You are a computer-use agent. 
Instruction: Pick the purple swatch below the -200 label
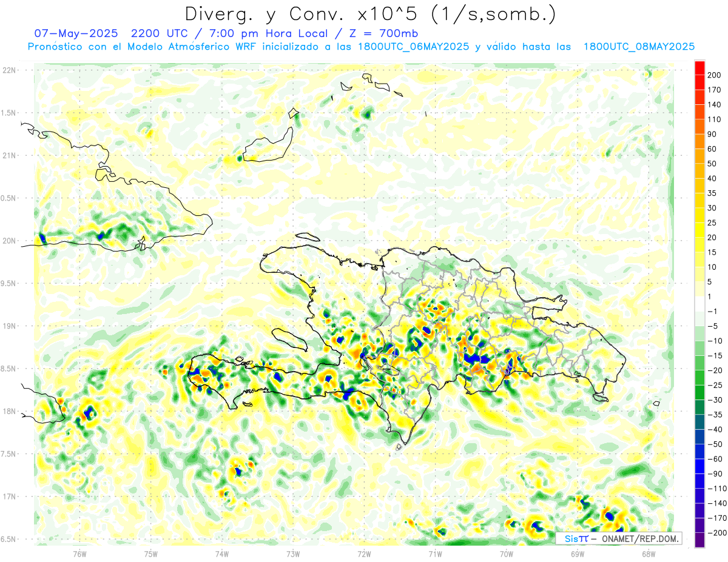pyautogui.click(x=699, y=540)
